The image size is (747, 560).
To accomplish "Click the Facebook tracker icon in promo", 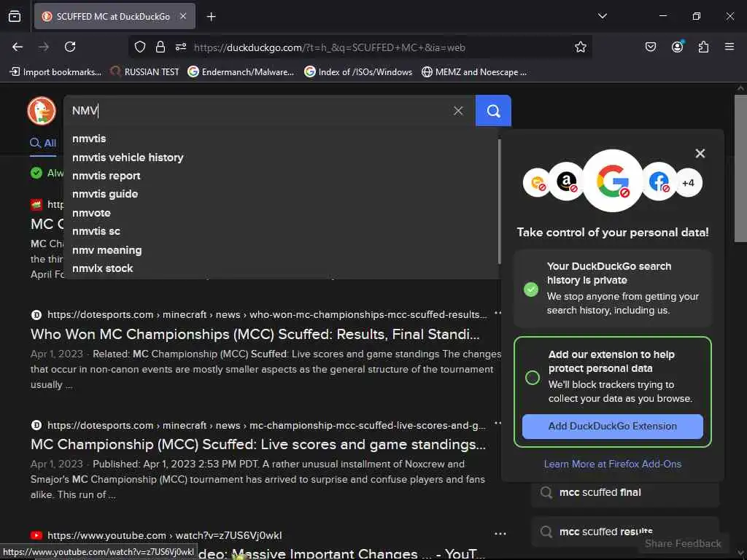I will click(x=659, y=182).
